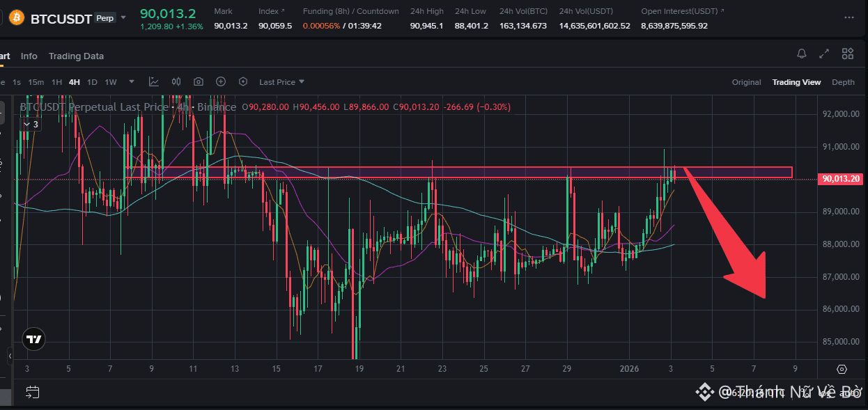Click the Bitcoin coin icon
The image size is (868, 410).
point(16,17)
